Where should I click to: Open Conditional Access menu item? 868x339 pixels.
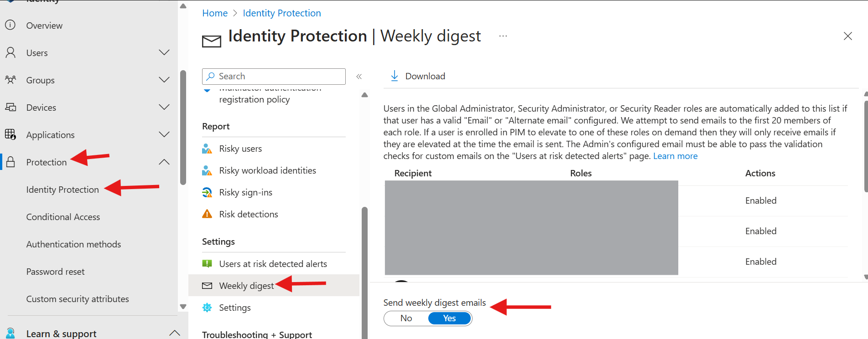63,217
